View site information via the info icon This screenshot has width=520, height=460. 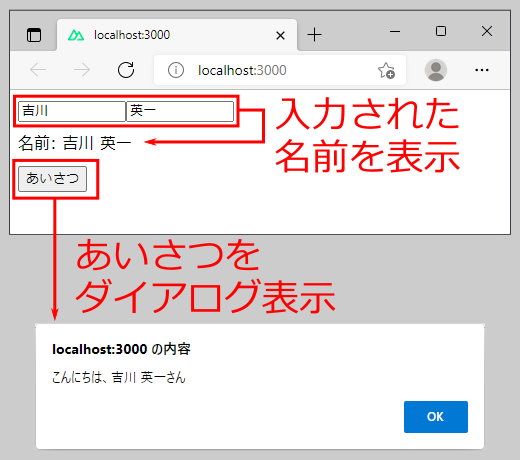point(176,70)
